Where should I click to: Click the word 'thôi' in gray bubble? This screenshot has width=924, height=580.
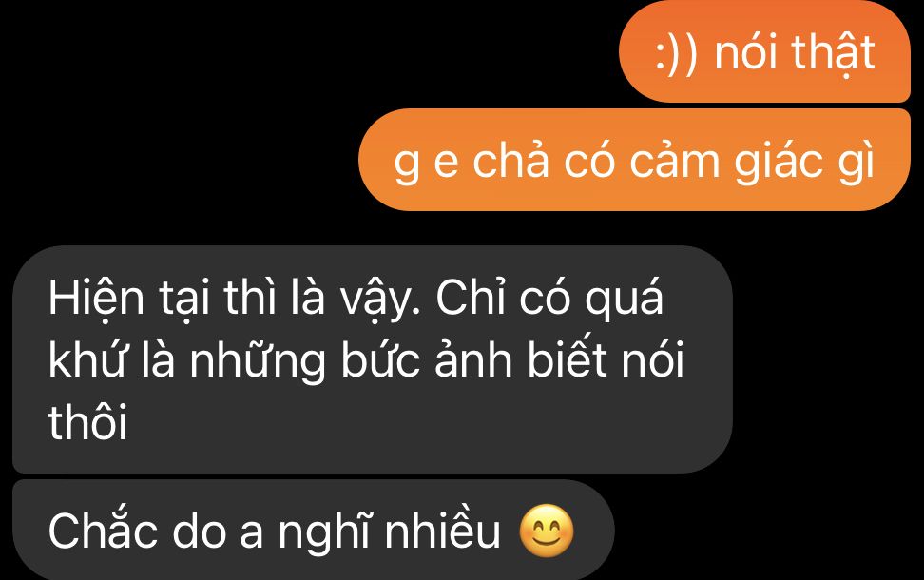click(87, 422)
